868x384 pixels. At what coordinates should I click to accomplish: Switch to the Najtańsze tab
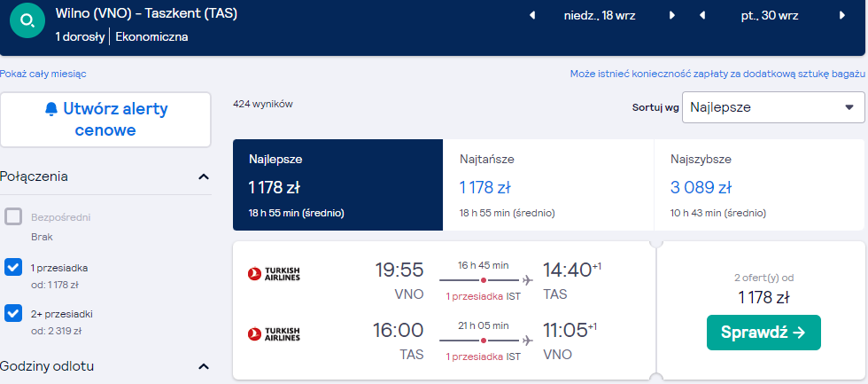click(548, 184)
